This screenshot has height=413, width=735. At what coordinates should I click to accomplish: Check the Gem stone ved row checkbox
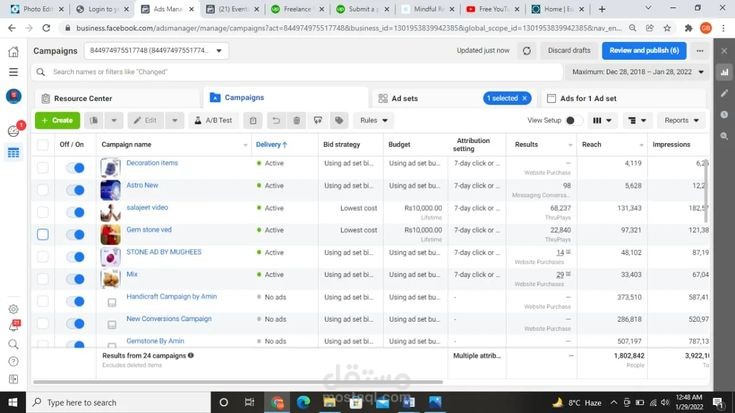coord(43,234)
